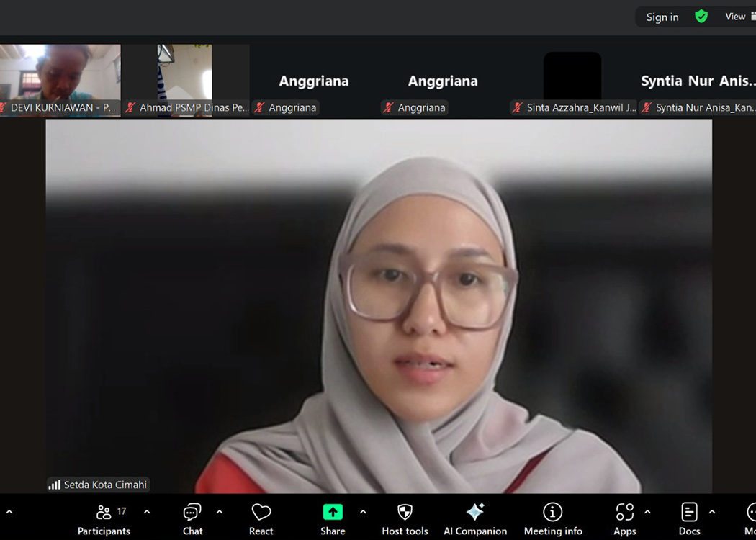Expand the Chat options arrow
756x540 pixels.
point(220,512)
